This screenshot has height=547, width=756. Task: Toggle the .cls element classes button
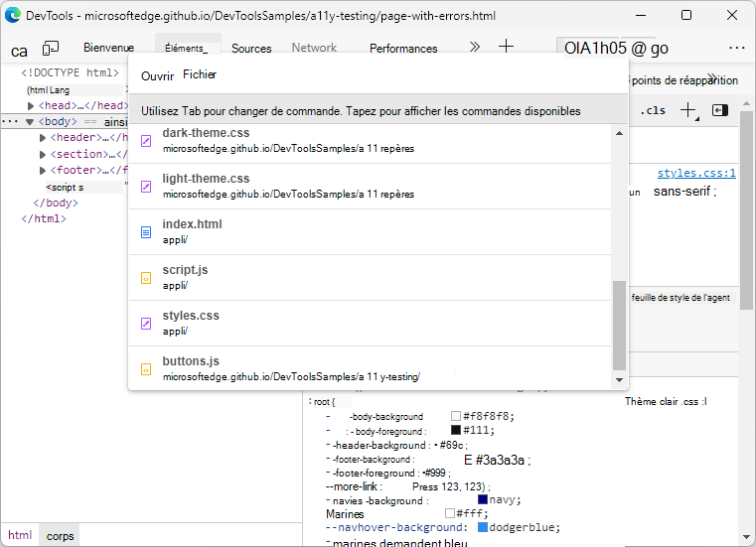point(653,110)
